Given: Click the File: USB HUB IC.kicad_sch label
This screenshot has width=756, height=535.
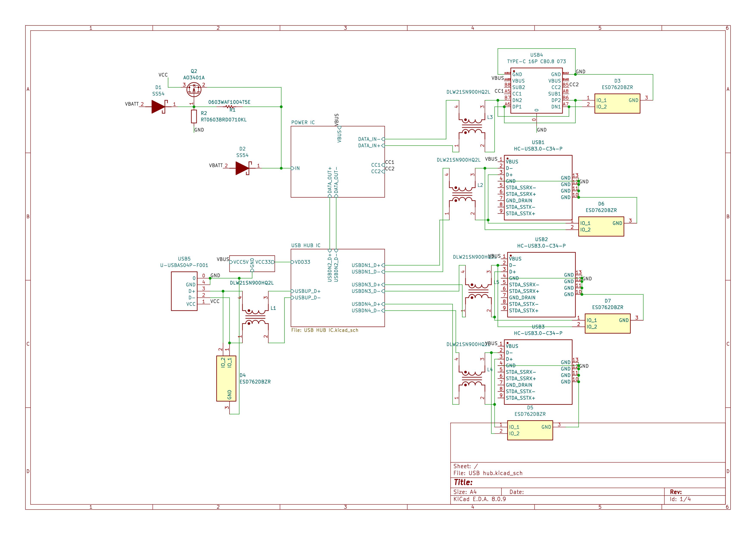Looking at the screenshot, I should click(325, 330).
